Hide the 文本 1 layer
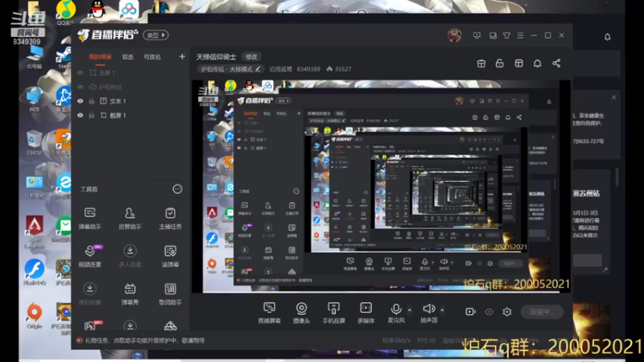The height and width of the screenshot is (362, 644). pos(80,101)
